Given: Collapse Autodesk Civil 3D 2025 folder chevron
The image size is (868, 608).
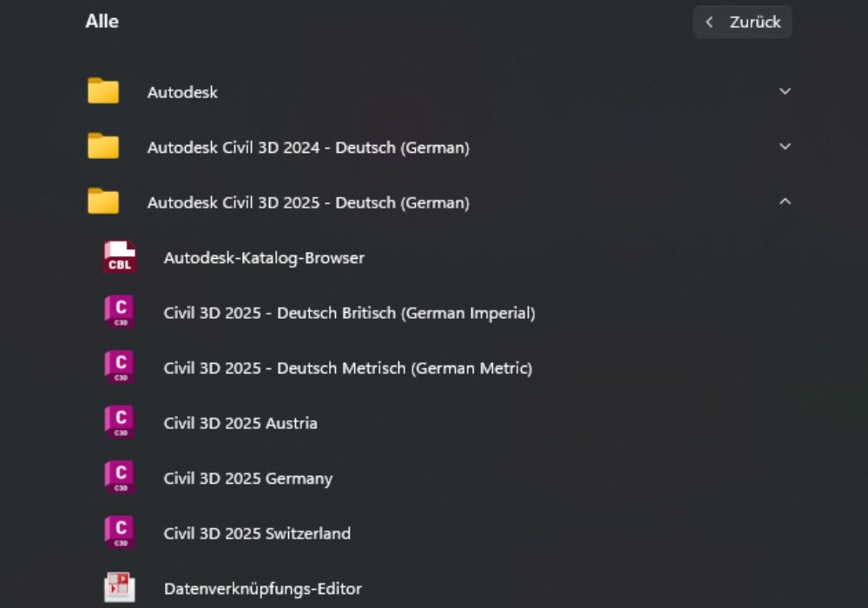Looking at the screenshot, I should coord(785,202).
